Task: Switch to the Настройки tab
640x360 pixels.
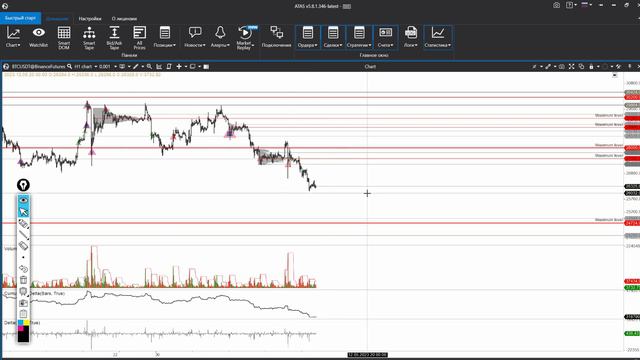Action: 90,19
